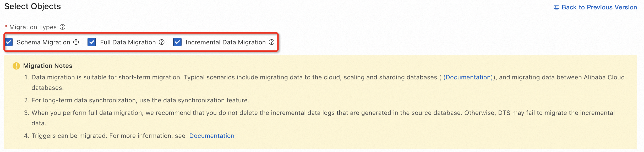
Task: Click the orange Migration Notes warning icon
Action: 16,66
